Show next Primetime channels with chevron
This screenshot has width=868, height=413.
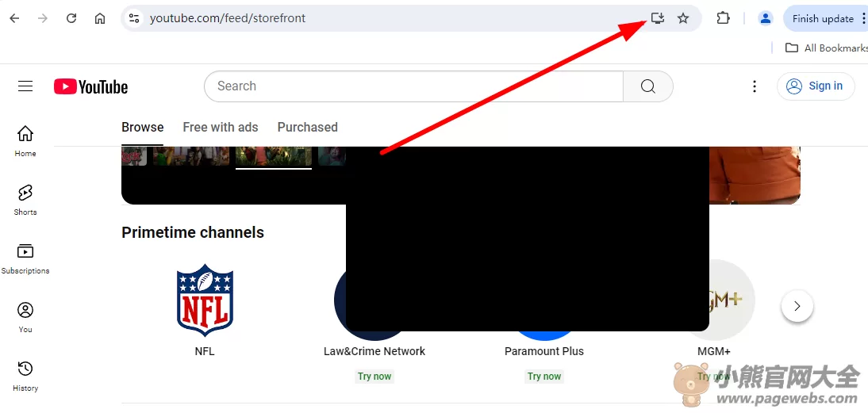point(797,306)
